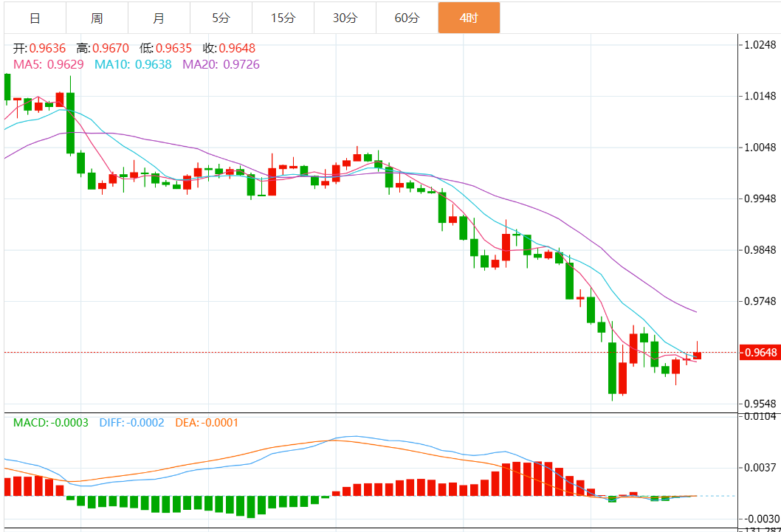Click the 开 opening price value
Viewport: 781px width, 532px height.
pos(47,49)
